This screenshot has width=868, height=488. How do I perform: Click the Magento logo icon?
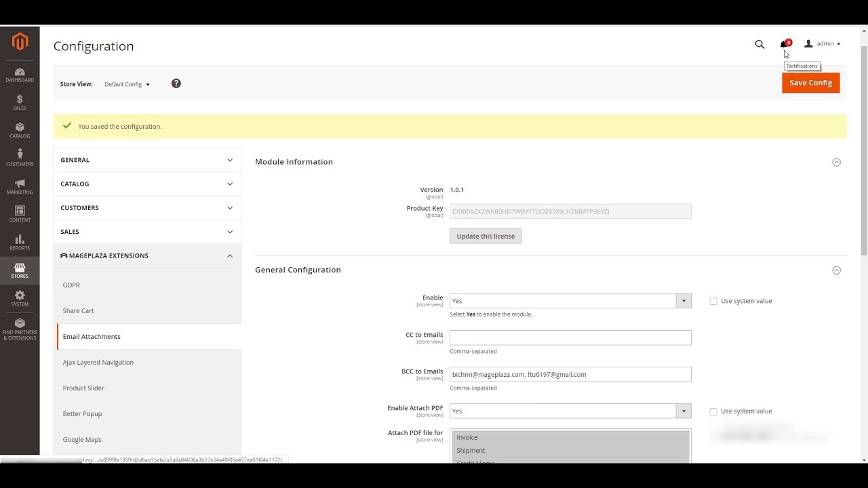pyautogui.click(x=20, y=42)
